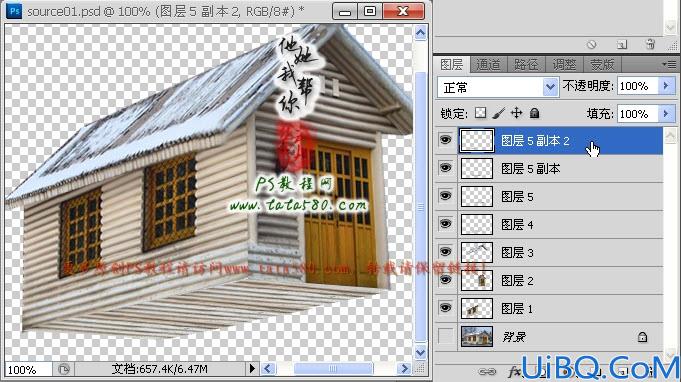The image size is (681, 382).
Task: Click the link layers chain icon
Action: 487,372
